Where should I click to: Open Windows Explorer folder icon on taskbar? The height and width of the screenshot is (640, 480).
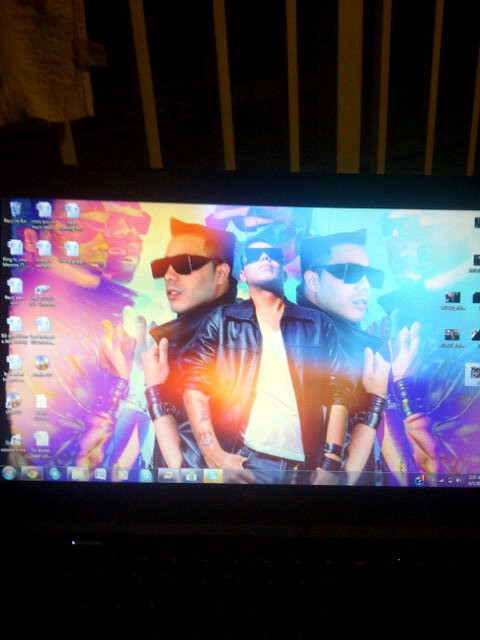78,474
